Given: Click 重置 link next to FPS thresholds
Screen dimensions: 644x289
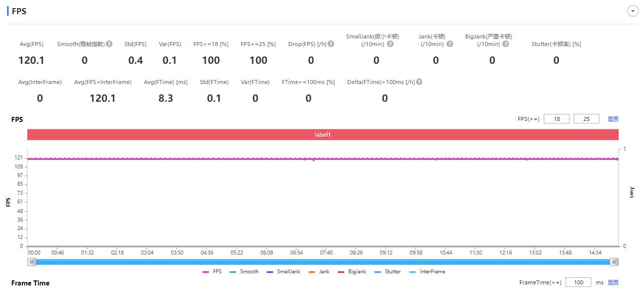Looking at the screenshot, I should [x=613, y=119].
